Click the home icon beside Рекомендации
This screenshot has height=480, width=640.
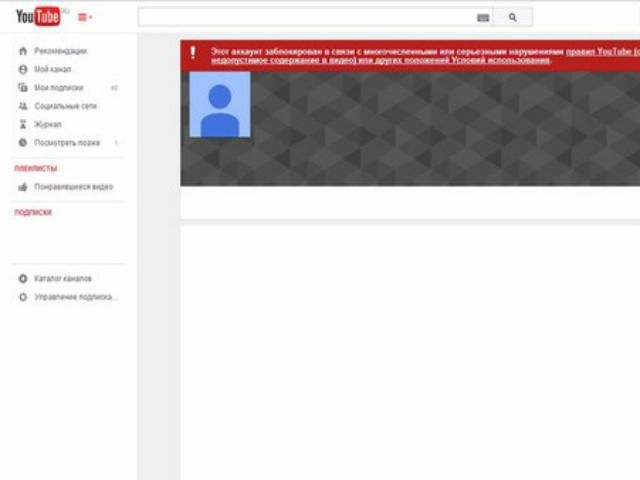23,51
